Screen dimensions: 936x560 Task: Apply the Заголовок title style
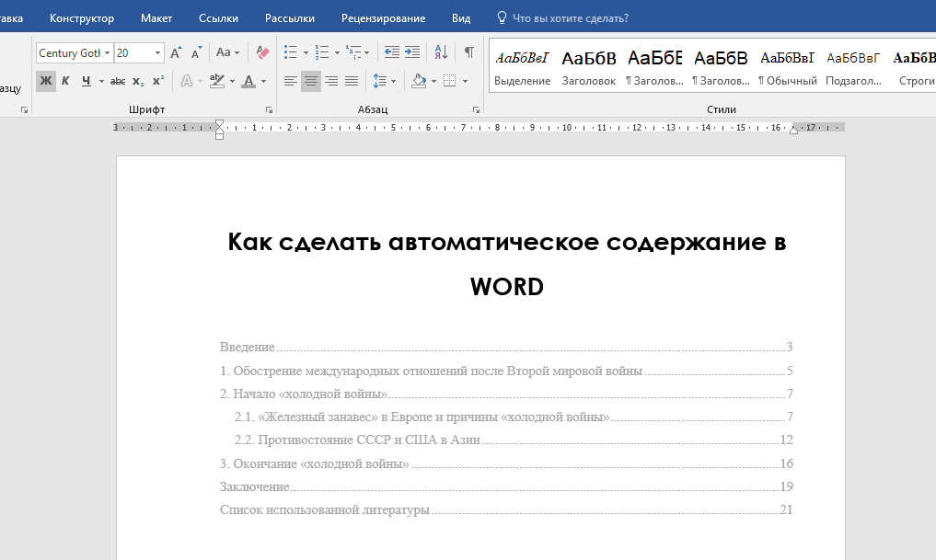pos(589,67)
